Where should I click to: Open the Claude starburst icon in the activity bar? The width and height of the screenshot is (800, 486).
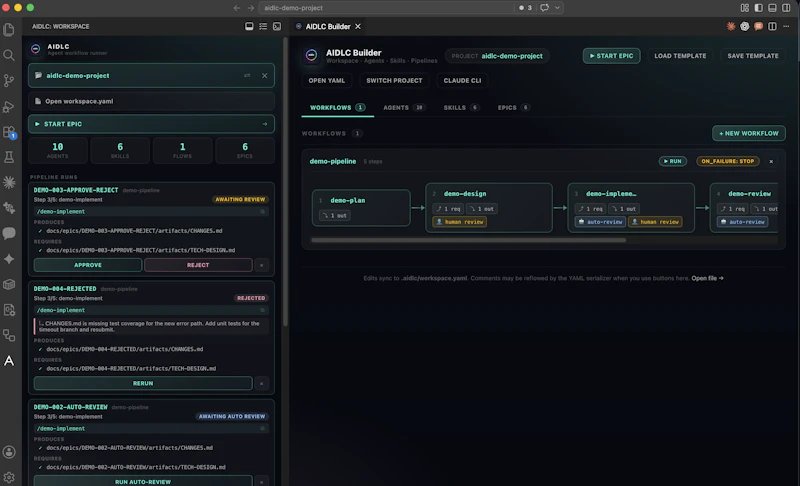(9, 182)
